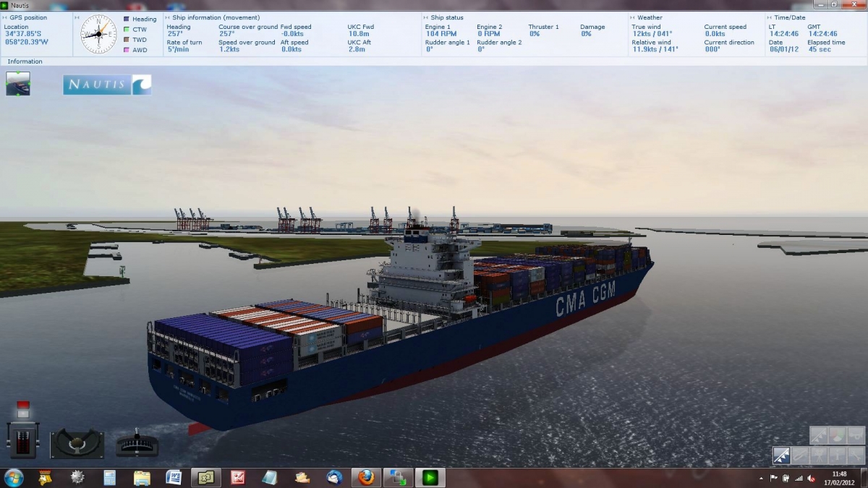Switch to the Nautis green play taskbar button

tap(430, 477)
